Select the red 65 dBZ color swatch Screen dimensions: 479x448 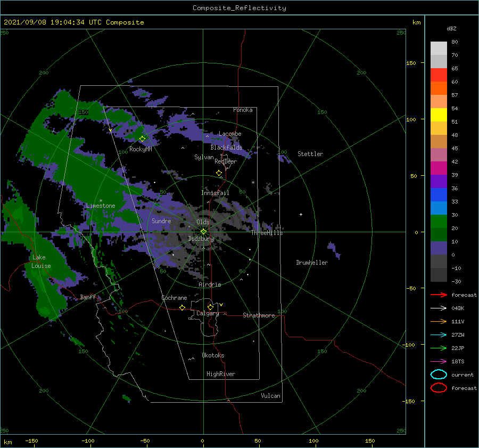[439, 75]
